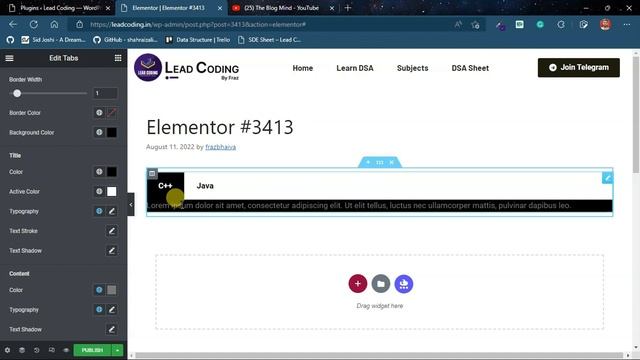The image size is (640, 360).
Task: Open Title Color black swatch
Action: [111, 172]
